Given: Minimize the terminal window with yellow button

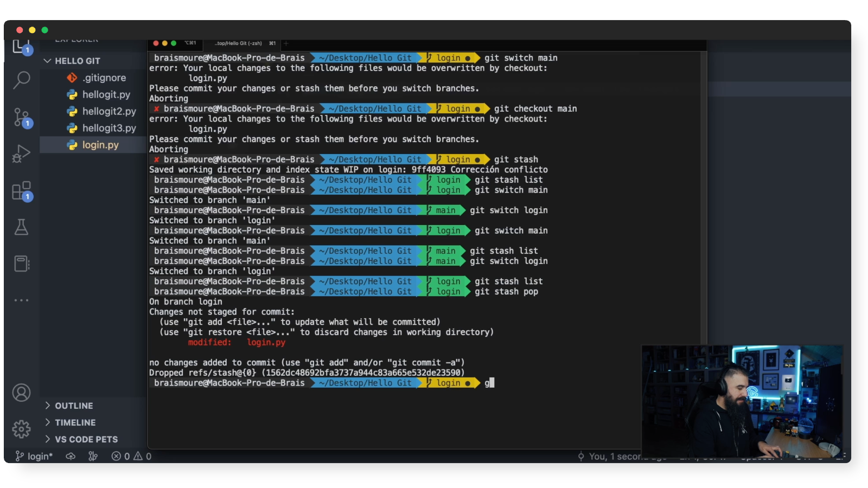Looking at the screenshot, I should point(165,43).
